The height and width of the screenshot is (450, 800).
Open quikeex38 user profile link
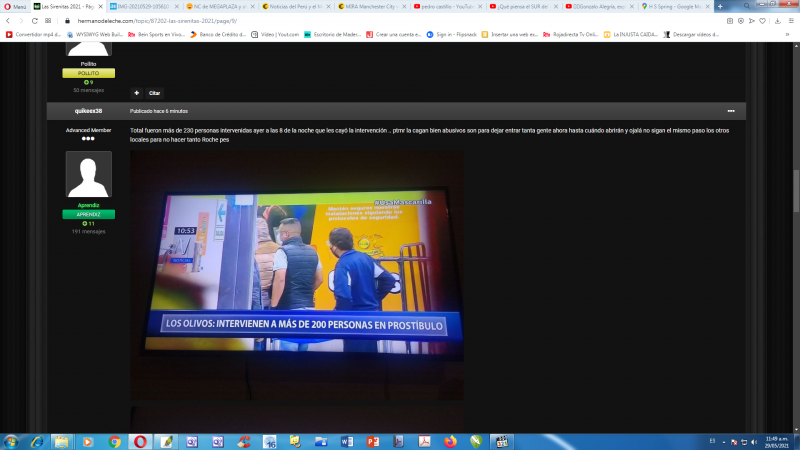[88, 110]
